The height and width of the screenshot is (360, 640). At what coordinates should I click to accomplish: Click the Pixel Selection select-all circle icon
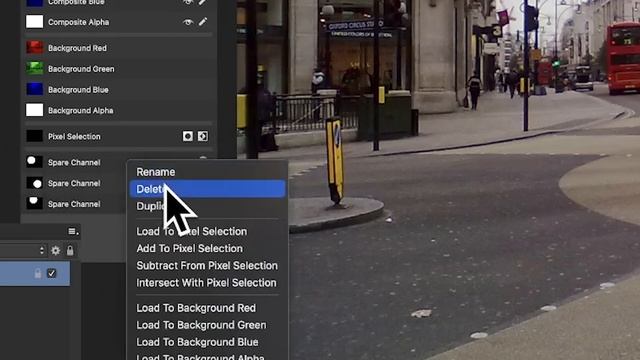(188, 136)
